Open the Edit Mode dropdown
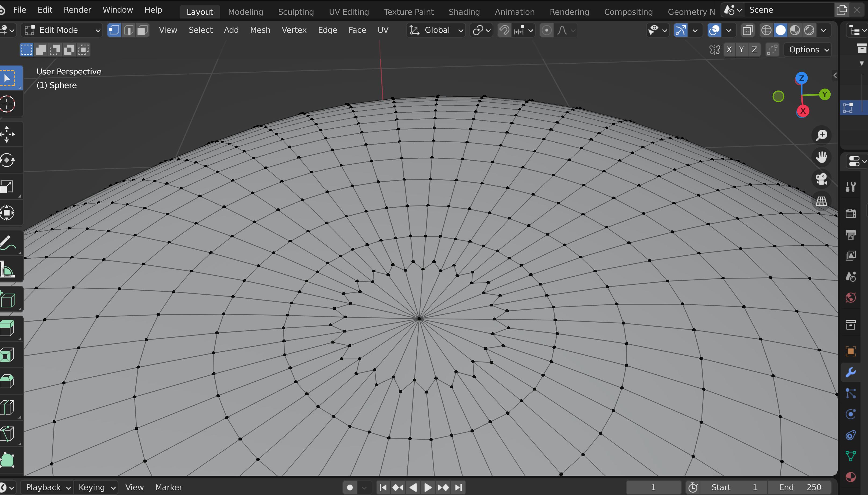Image resolution: width=868 pixels, height=495 pixels. pyautogui.click(x=62, y=30)
